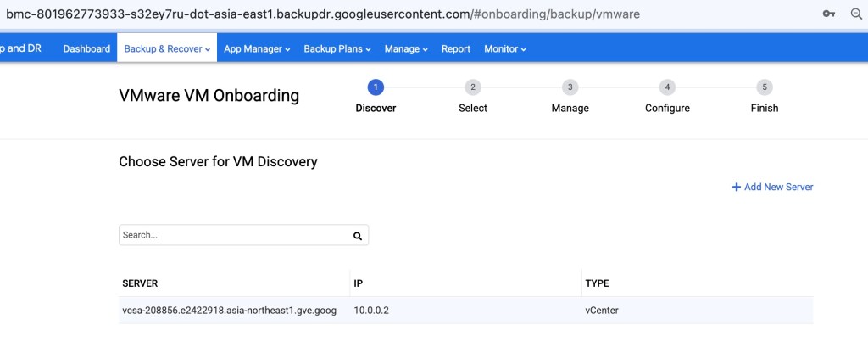The image size is (868, 364).
Task: Click the password key icon in address bar
Action: pyautogui.click(x=827, y=14)
